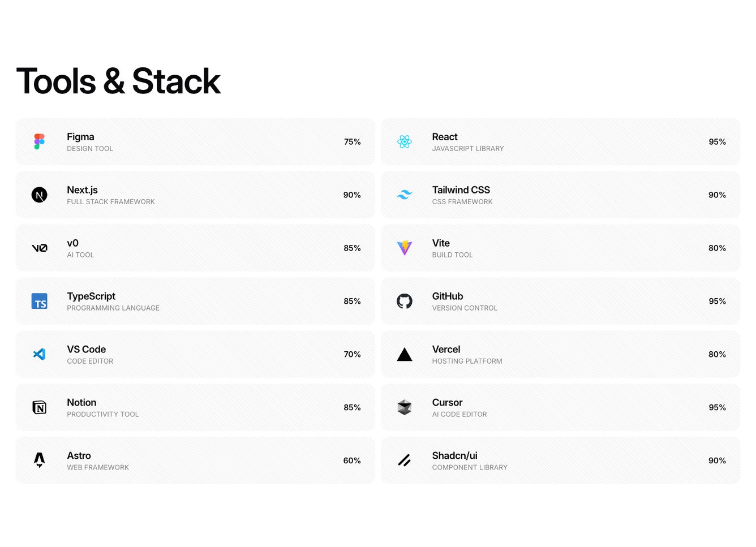Click the 60% value on Astro card

[352, 461]
